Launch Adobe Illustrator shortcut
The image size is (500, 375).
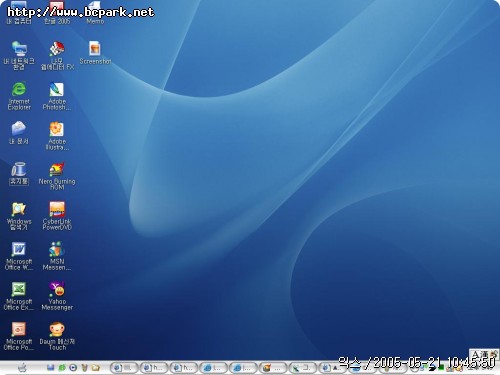pyautogui.click(x=57, y=136)
